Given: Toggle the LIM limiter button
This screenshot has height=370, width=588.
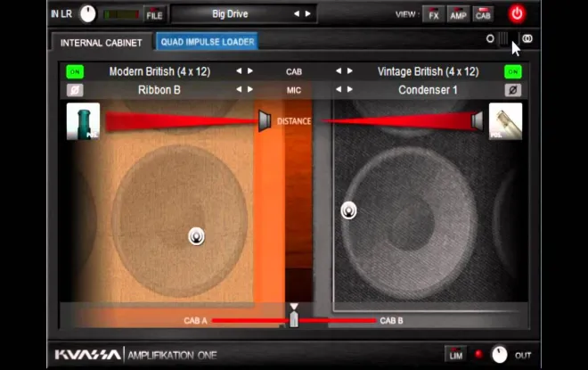Looking at the screenshot, I should click(455, 355).
